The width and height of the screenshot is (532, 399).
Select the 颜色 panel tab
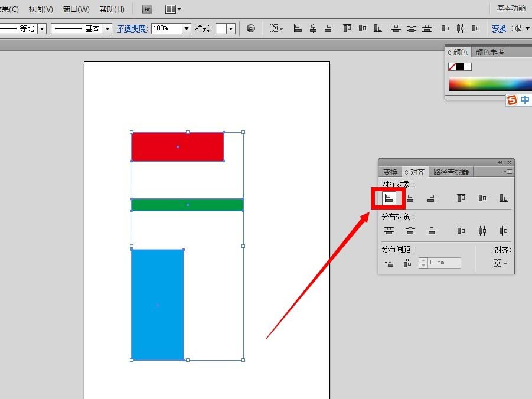click(458, 53)
